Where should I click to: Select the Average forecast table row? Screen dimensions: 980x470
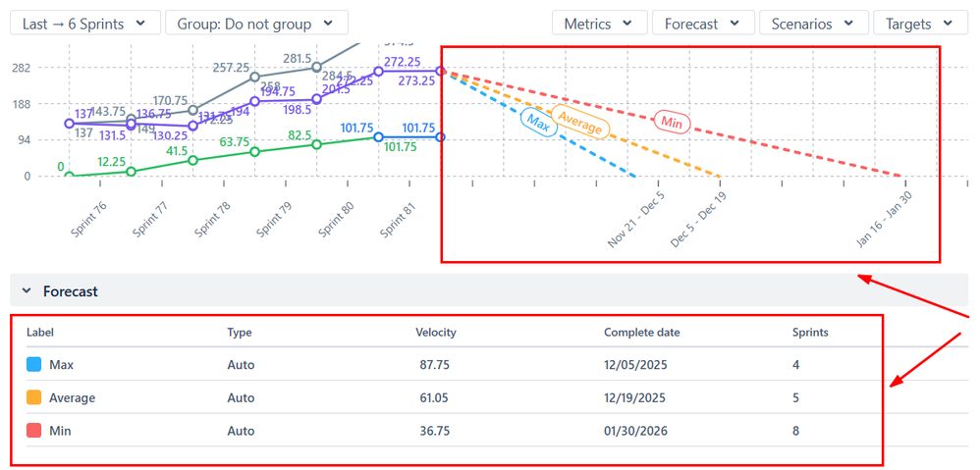(x=442, y=398)
